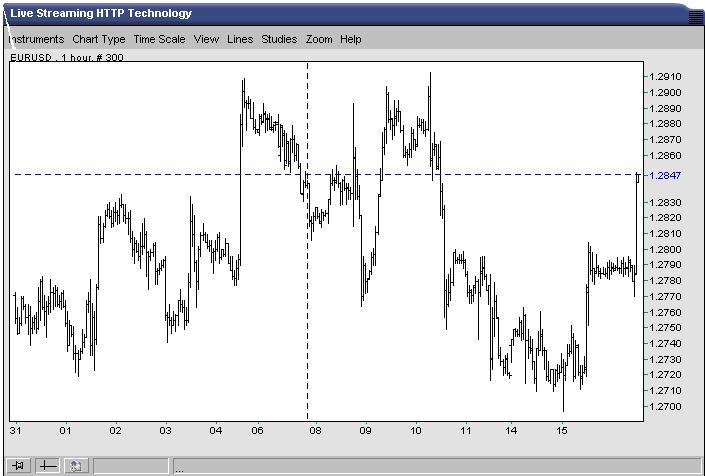Image resolution: width=705 pixels, height=476 pixels.
Task: Open the Studies menu
Action: [x=279, y=40]
